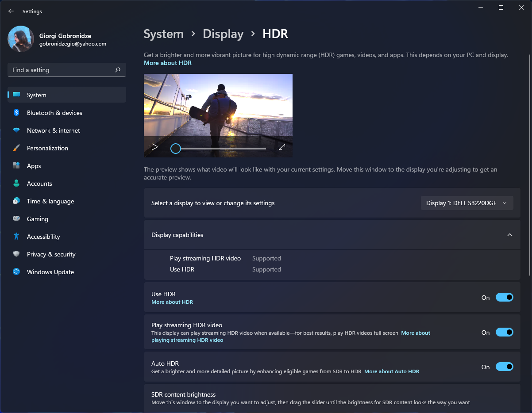Open the Network & internet wifi icon
The height and width of the screenshot is (413, 532).
(16, 130)
